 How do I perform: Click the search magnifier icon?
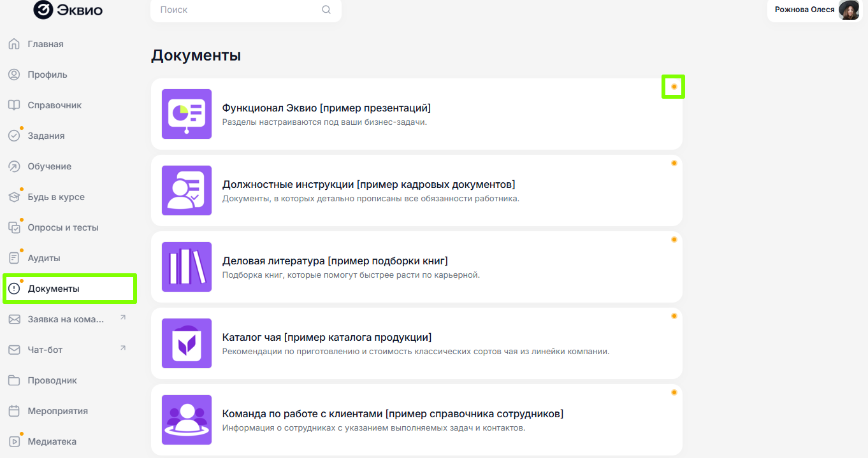326,10
